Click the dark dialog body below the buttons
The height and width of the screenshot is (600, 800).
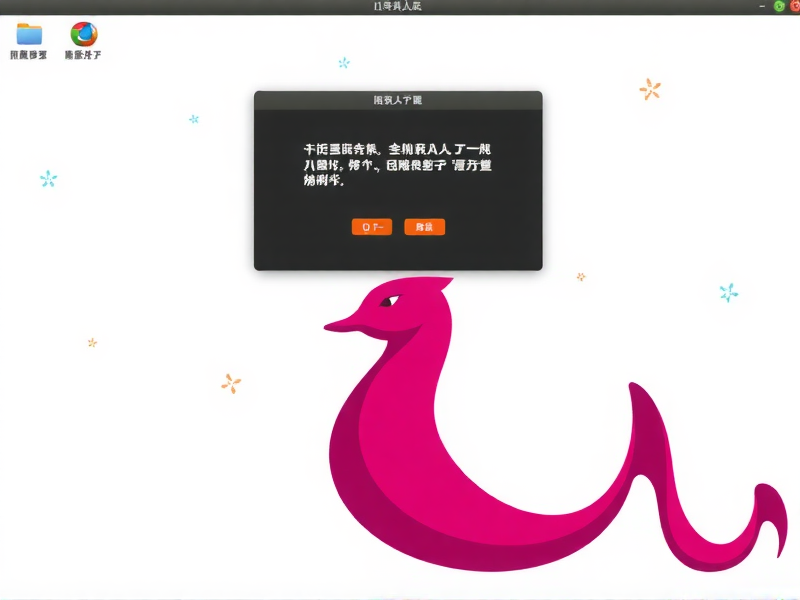point(397,255)
